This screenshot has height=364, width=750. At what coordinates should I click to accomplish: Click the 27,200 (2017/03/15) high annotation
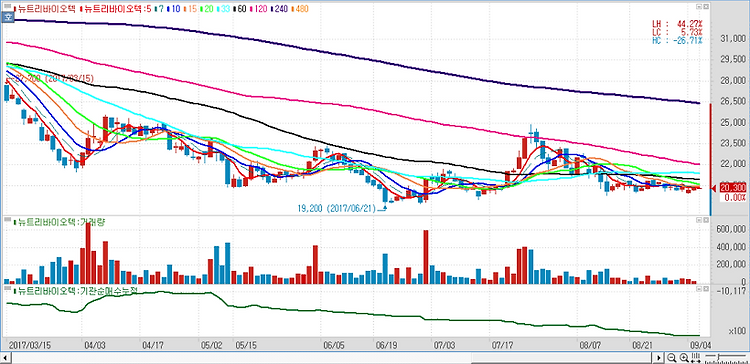pos(54,78)
